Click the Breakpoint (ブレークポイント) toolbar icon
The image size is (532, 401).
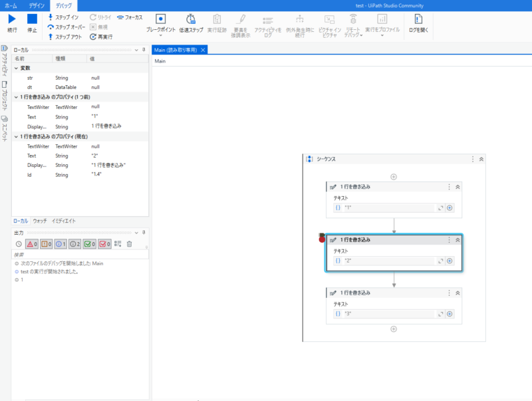tap(160, 21)
